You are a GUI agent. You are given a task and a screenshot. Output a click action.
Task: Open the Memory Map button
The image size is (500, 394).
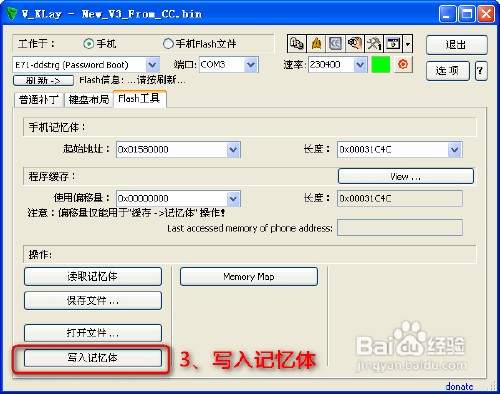click(249, 276)
